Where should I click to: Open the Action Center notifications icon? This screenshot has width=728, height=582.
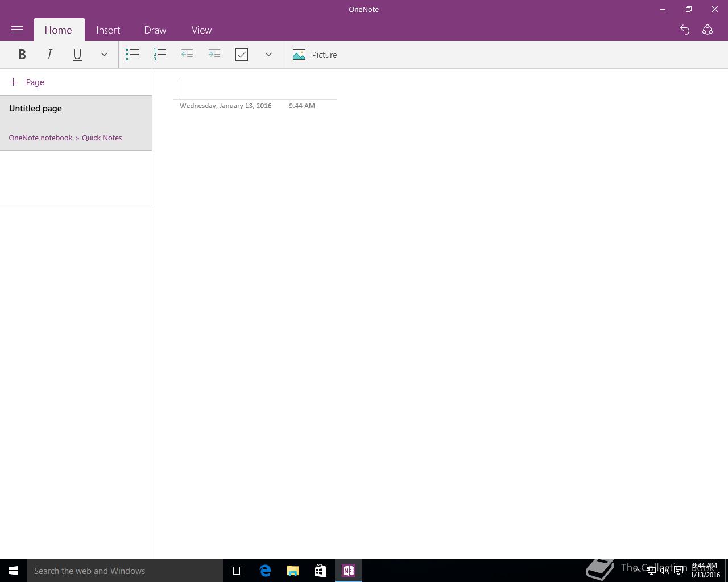pyautogui.click(x=679, y=571)
